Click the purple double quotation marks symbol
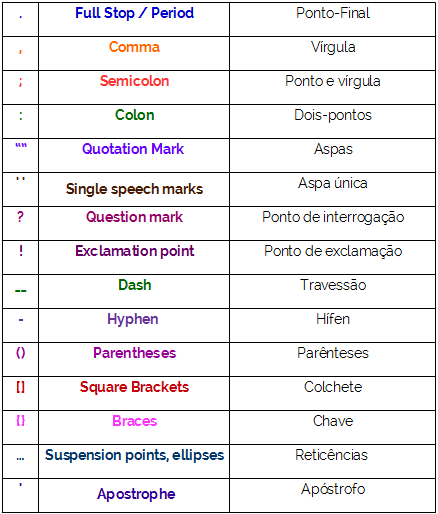 click(21, 145)
